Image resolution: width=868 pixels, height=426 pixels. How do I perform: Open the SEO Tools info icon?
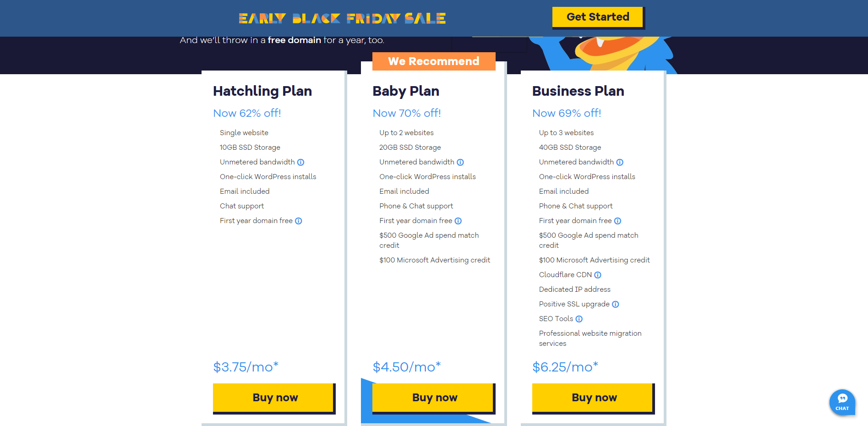click(x=579, y=319)
